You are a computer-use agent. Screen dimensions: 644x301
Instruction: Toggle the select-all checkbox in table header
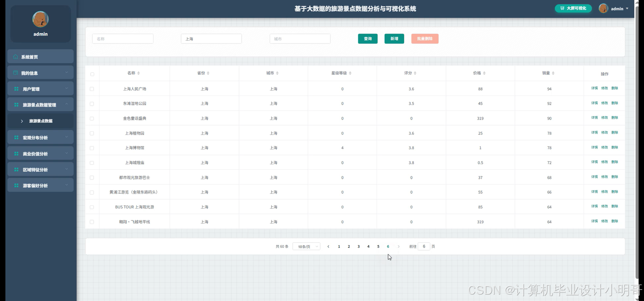click(92, 74)
